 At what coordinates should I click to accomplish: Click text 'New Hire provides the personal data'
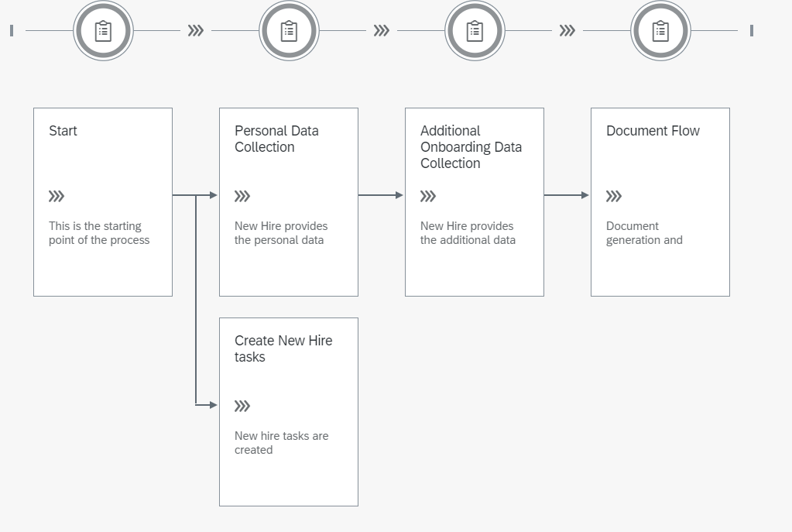(281, 233)
